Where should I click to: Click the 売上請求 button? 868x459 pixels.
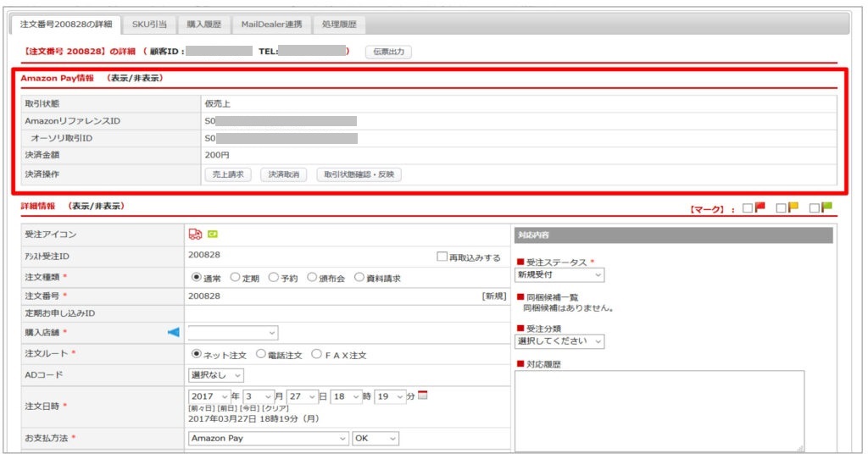tap(228, 174)
